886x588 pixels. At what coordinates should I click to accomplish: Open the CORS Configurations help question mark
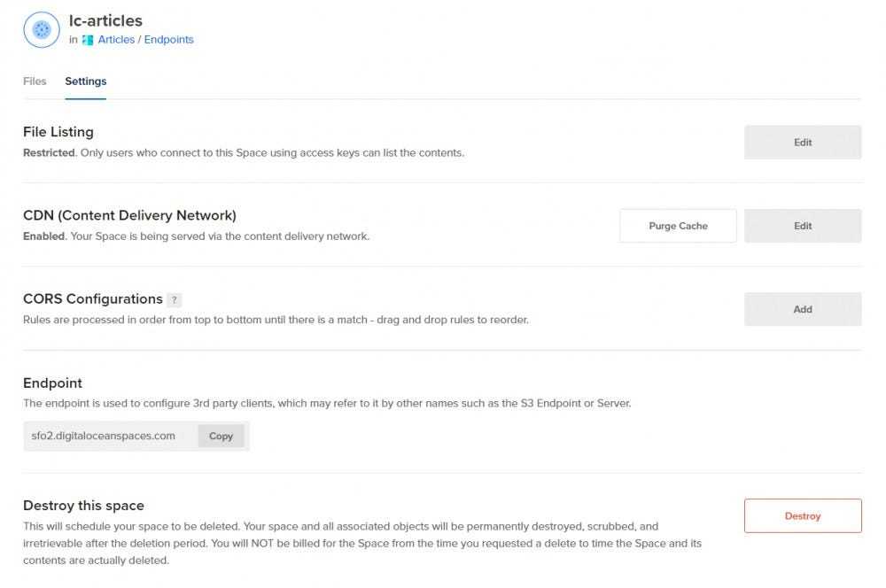point(175,300)
